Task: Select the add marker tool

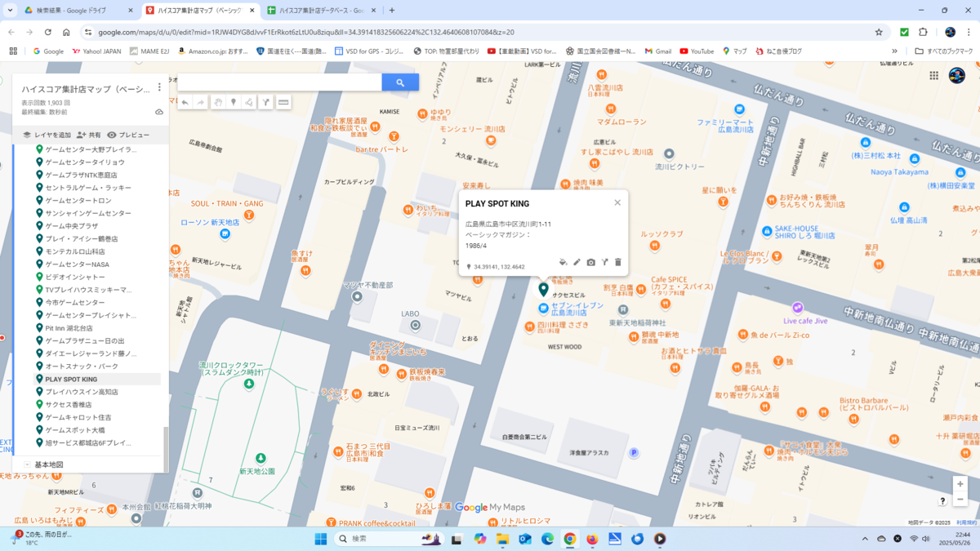Action: [234, 103]
